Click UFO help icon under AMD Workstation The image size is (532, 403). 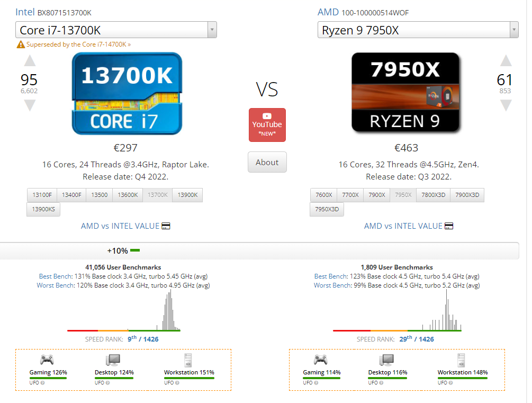click(x=451, y=383)
